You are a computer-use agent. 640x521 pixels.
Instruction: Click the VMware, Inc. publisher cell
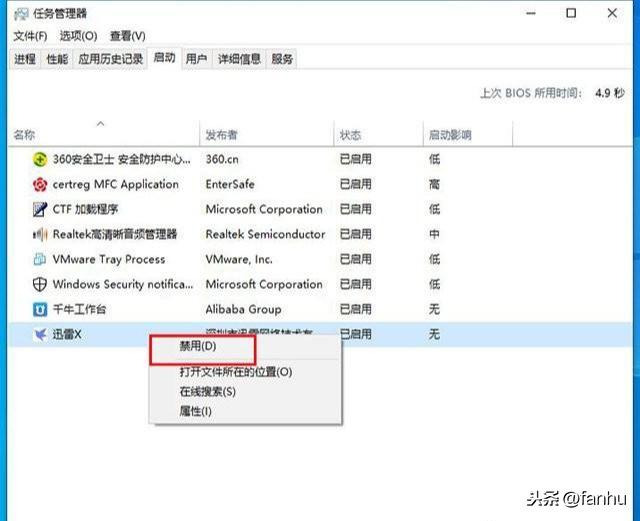coord(239,259)
